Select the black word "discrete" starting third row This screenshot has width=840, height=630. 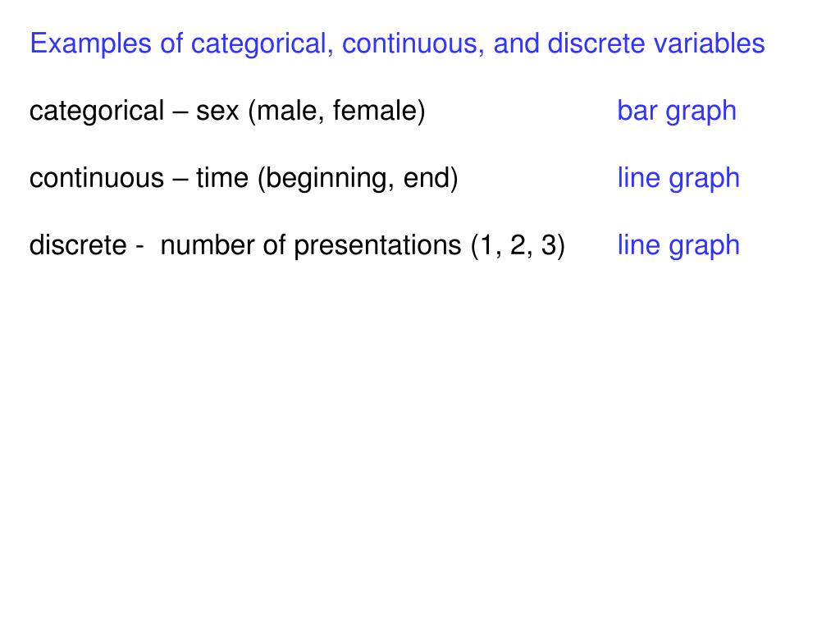[x=78, y=245]
